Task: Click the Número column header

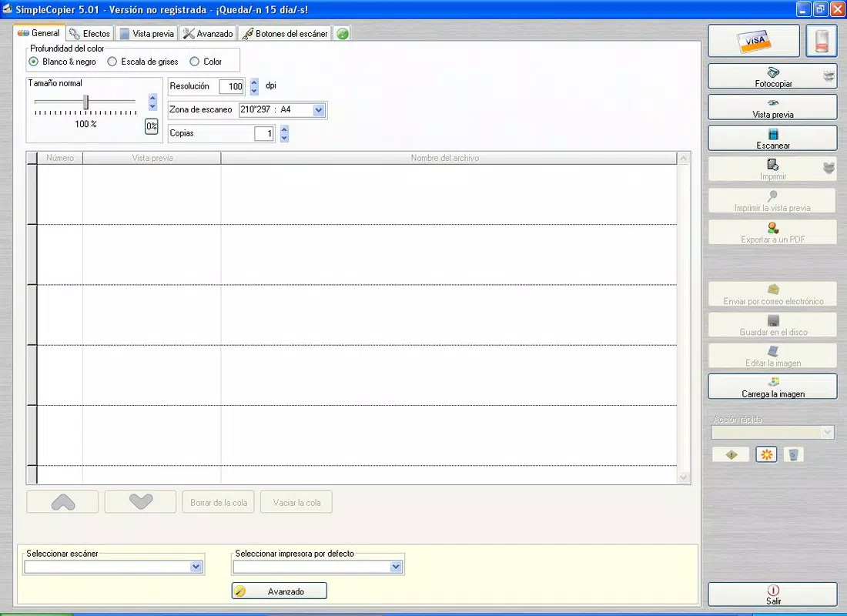Action: (60, 158)
